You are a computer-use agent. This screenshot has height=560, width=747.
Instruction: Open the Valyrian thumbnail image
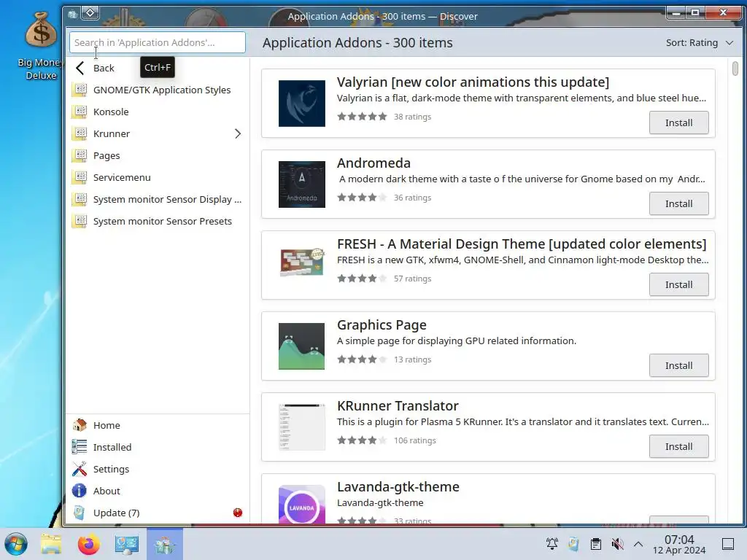point(301,104)
